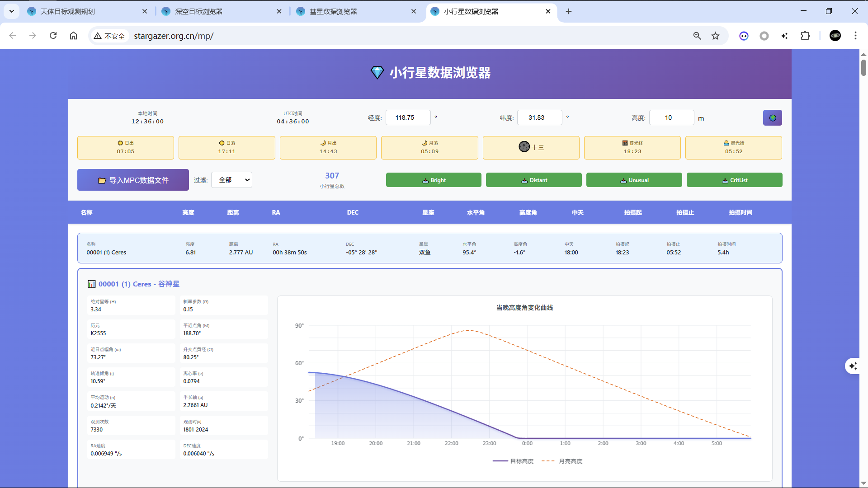Reload the page with refresh icon
Screen dimensions: 868x488
tap(53, 36)
